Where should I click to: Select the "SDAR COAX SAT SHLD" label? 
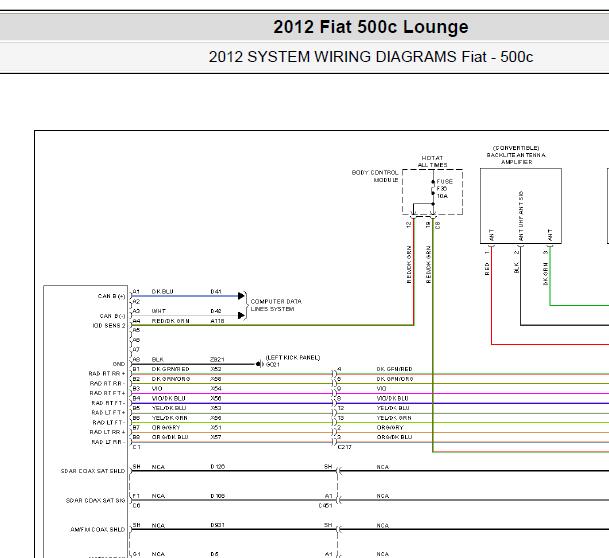pyautogui.click(x=93, y=471)
